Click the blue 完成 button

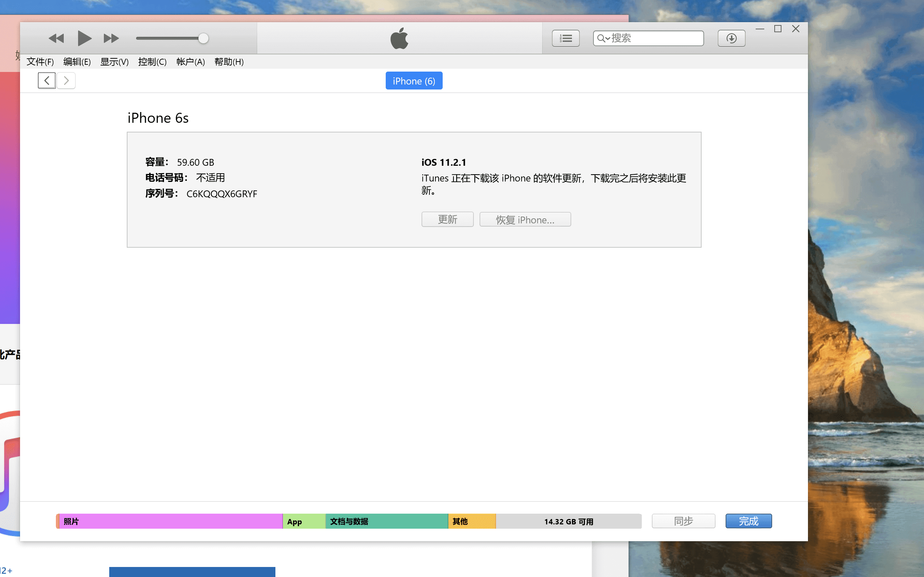click(x=749, y=521)
